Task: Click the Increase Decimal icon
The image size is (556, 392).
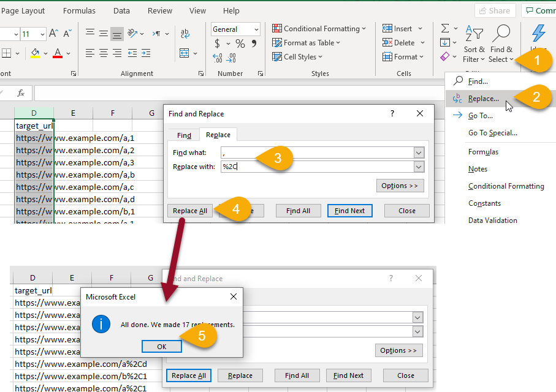Action: (x=218, y=58)
